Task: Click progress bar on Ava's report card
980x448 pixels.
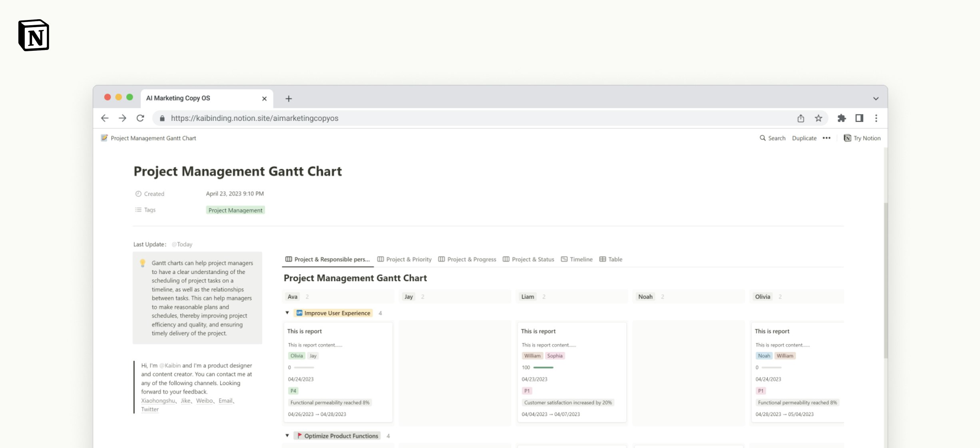Action: tap(304, 367)
